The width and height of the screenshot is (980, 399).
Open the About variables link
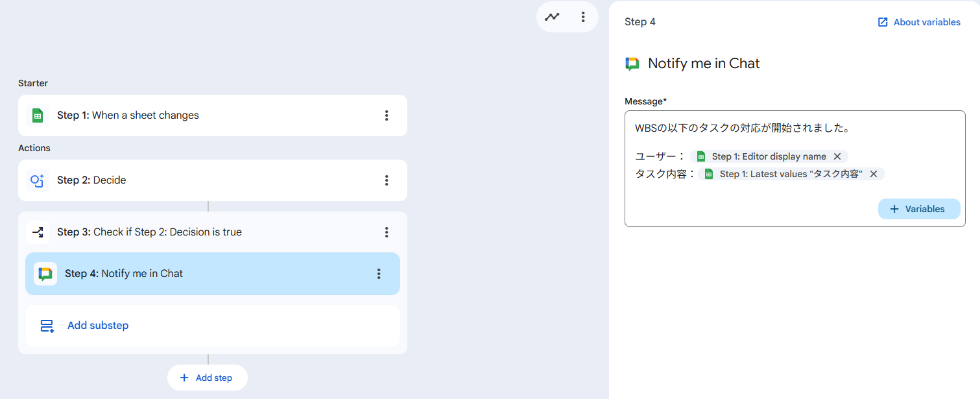[x=919, y=22]
